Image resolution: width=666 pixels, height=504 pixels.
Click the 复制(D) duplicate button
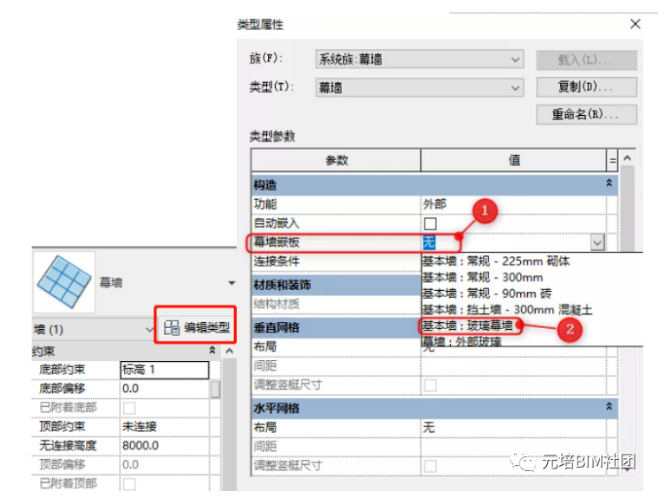point(587,87)
